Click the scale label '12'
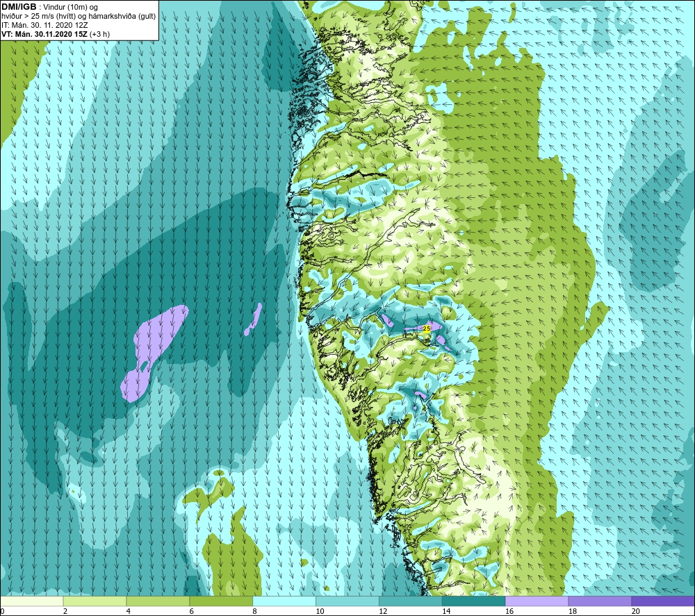Screen dimensions: 695x616 coord(383,612)
